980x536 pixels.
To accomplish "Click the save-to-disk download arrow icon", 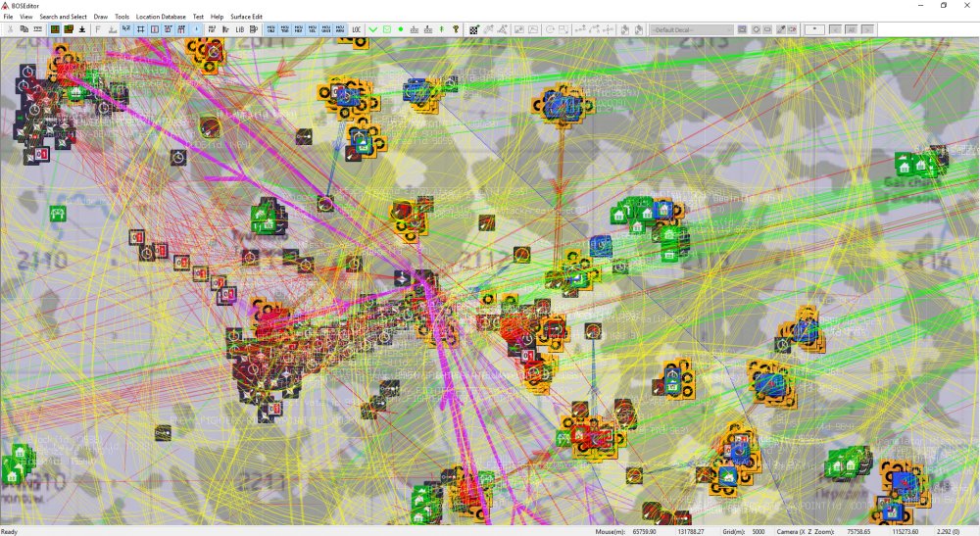I will point(82,29).
